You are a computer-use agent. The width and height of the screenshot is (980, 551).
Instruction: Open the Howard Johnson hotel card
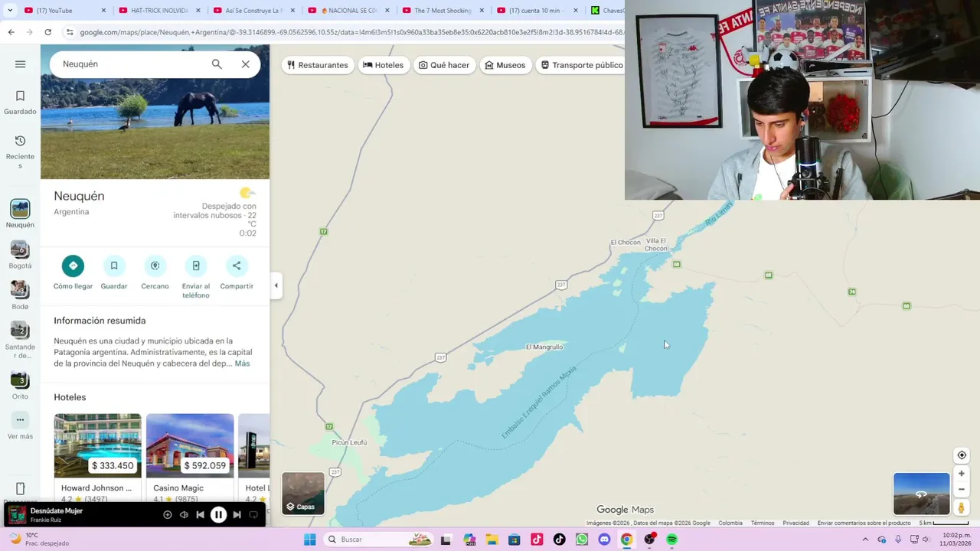point(97,458)
